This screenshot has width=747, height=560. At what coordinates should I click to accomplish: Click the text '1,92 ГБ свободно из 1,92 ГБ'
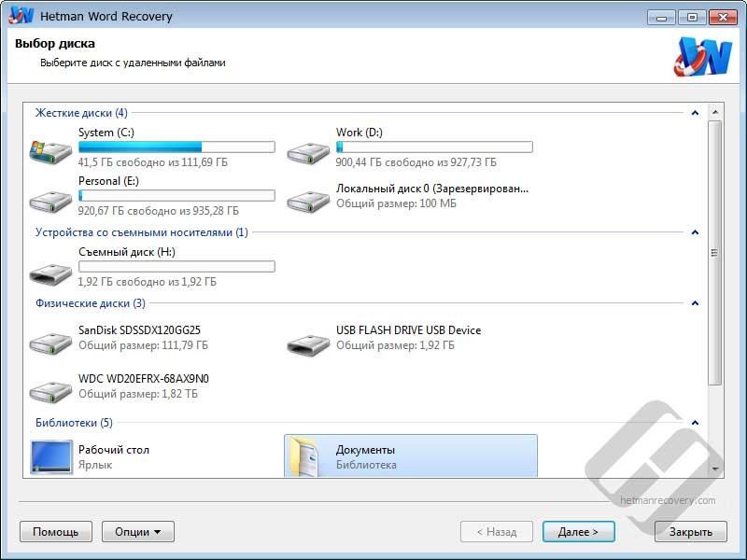pos(148,282)
